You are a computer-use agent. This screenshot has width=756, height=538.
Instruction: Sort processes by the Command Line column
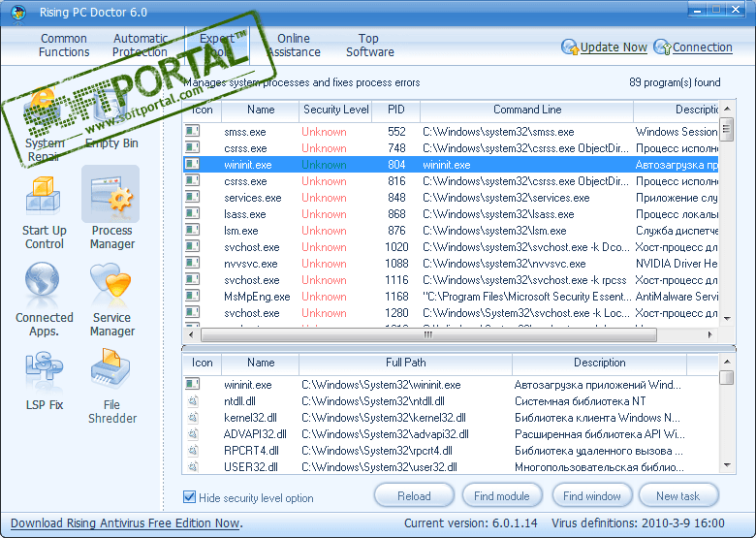527,110
